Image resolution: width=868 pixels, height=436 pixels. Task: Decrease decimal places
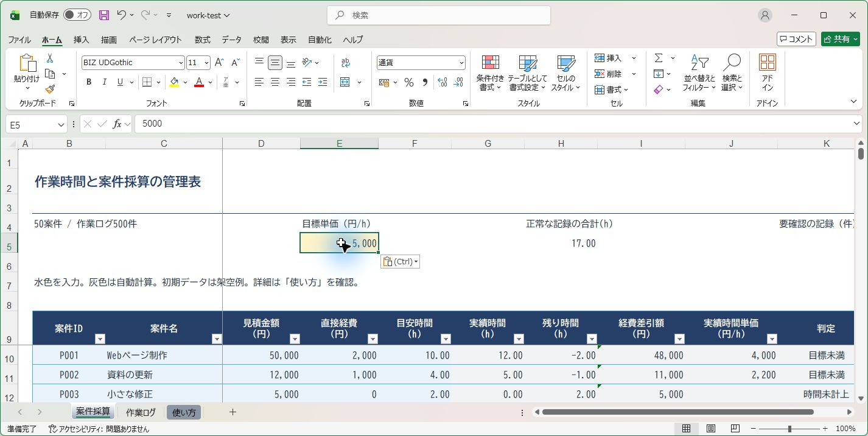click(x=458, y=82)
